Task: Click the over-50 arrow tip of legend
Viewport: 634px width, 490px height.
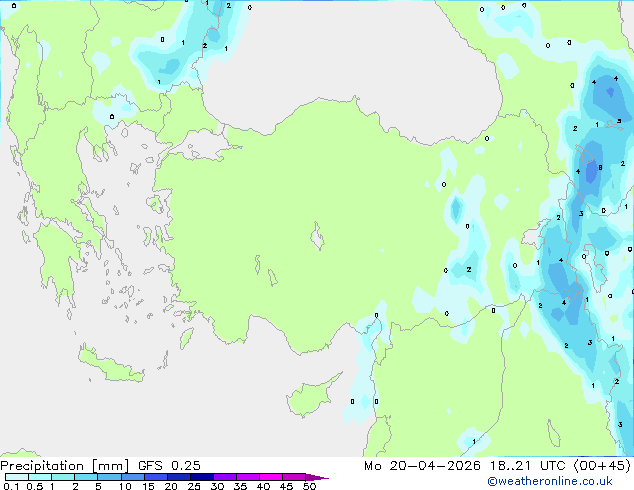Action: pos(317,478)
